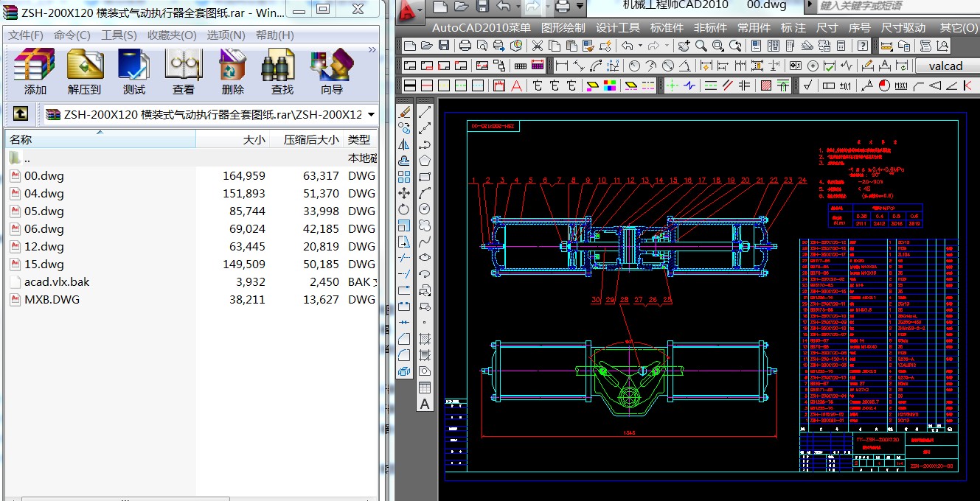Open the 图形绘制 menu
The image size is (980, 501).
[563, 27]
